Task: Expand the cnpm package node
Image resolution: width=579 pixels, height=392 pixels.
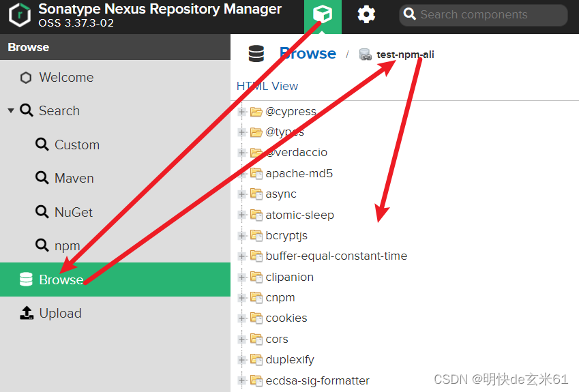Action: pos(242,297)
